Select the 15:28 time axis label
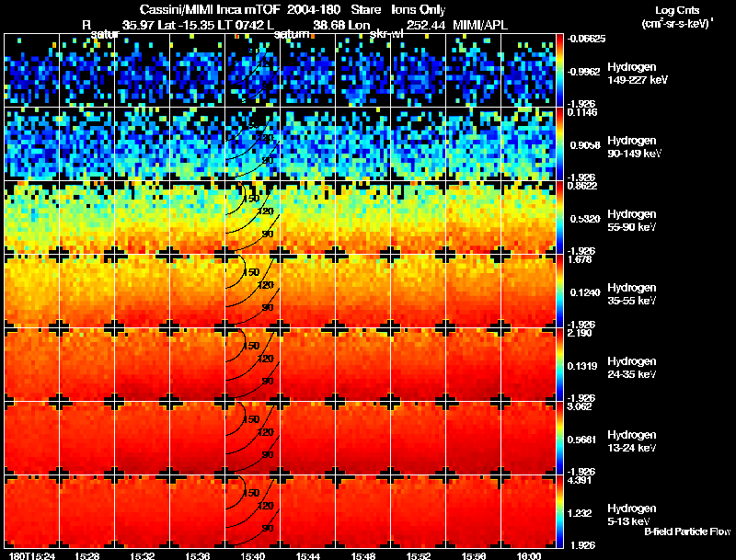736x560 pixels. (x=86, y=556)
